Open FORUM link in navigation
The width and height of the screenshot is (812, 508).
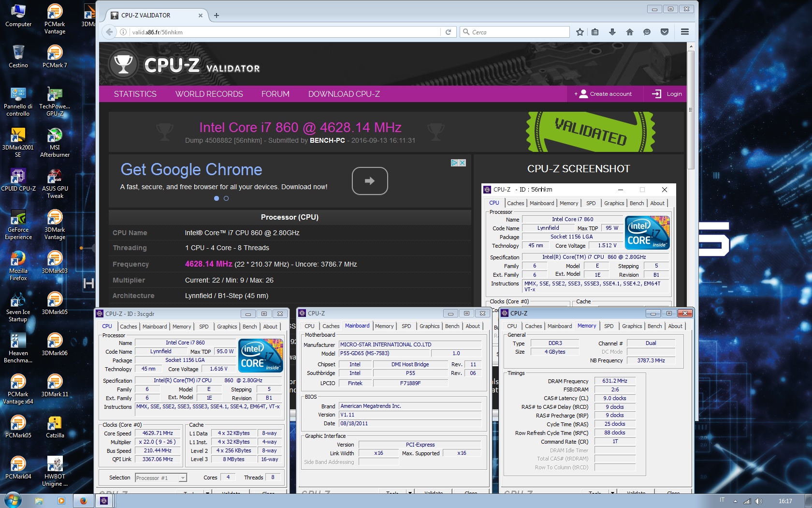point(275,94)
